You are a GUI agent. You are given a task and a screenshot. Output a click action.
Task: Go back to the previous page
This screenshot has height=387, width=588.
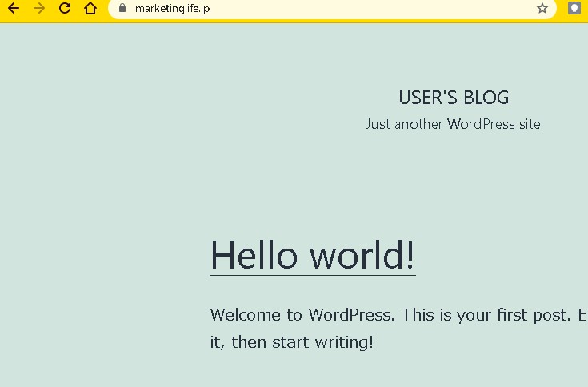pyautogui.click(x=14, y=9)
